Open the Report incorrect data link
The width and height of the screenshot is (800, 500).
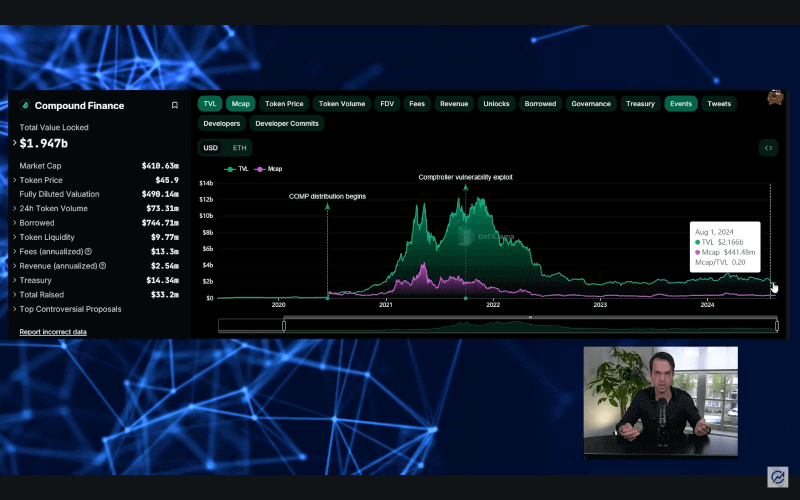(x=53, y=332)
